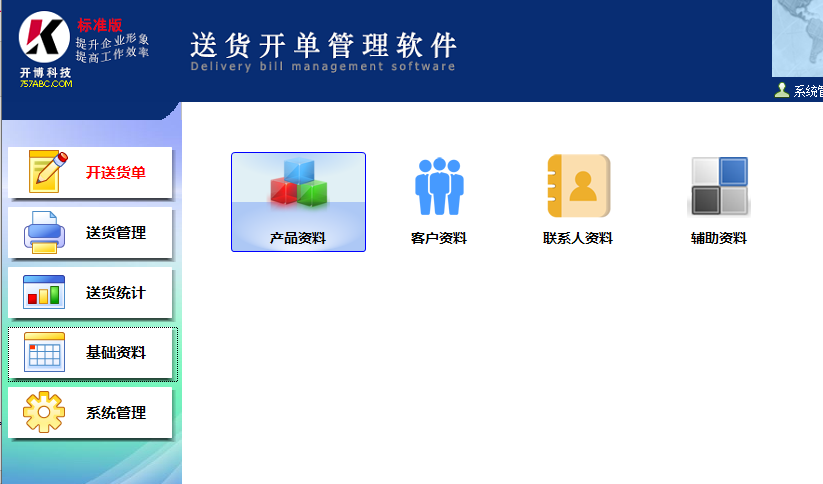
Task: Click the printer icon for 送货管理
Action: tap(45, 233)
